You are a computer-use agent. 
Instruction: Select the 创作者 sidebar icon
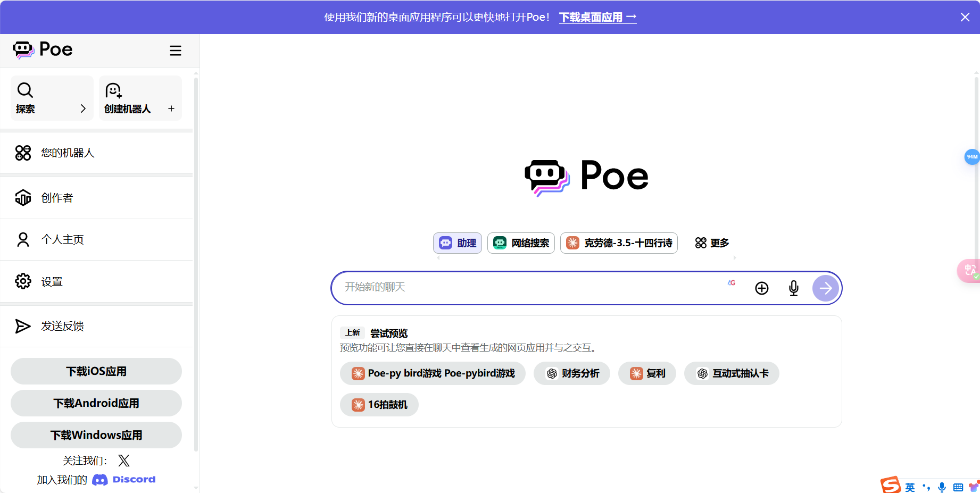pos(23,197)
